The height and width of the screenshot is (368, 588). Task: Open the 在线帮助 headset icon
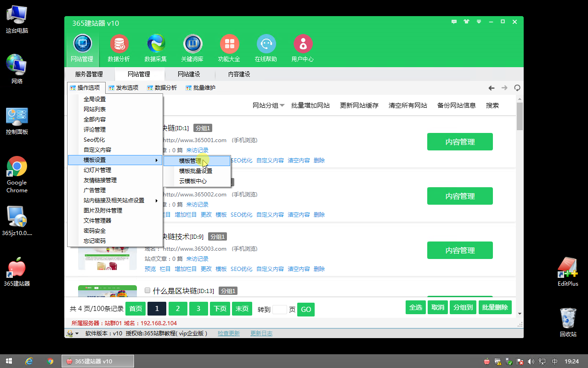point(266,44)
